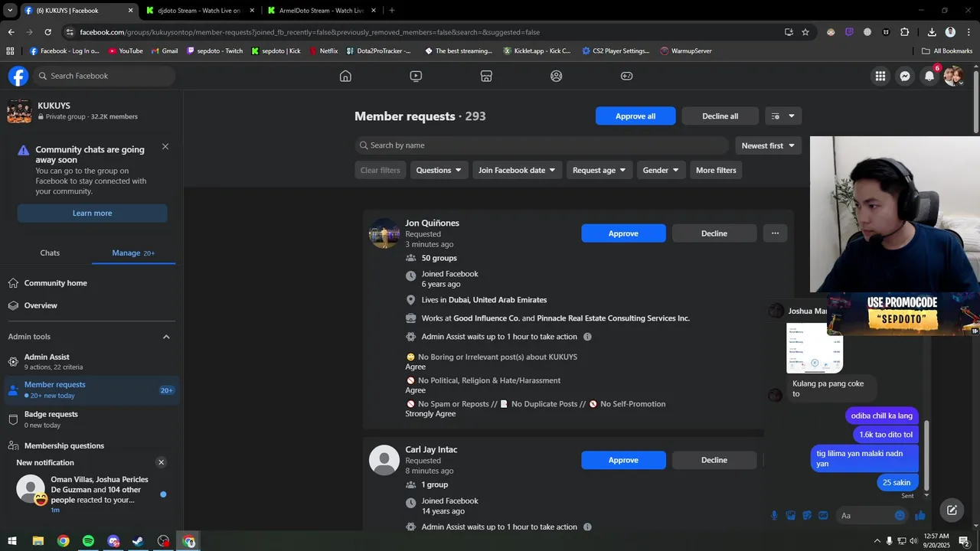Open the notifications bell icon
This screenshot has width=980, height=551.
(x=929, y=76)
